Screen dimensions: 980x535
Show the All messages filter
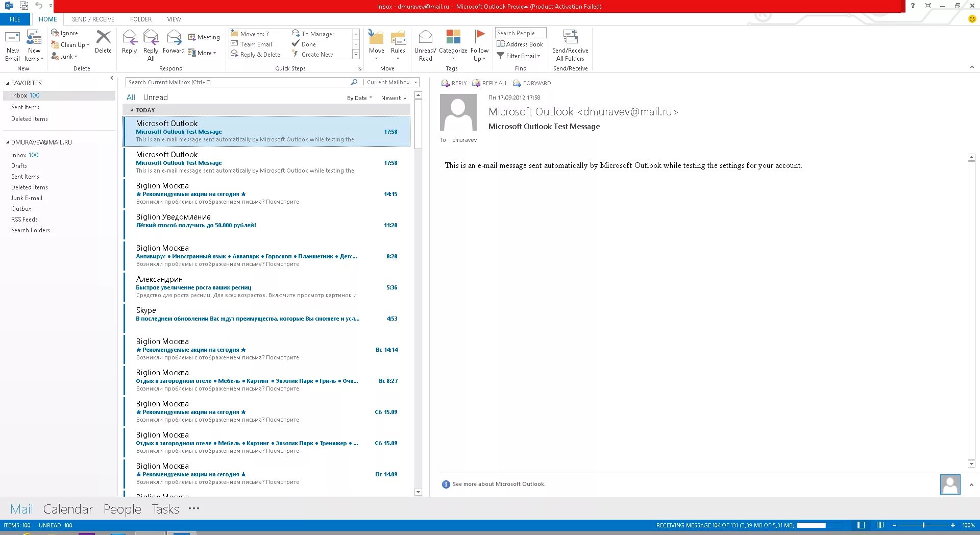(131, 98)
